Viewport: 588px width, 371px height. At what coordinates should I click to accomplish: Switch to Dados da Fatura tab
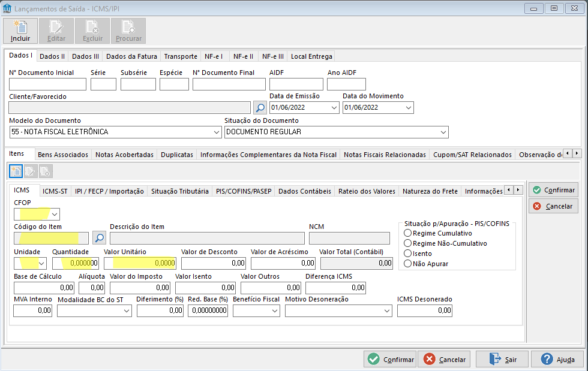(131, 56)
